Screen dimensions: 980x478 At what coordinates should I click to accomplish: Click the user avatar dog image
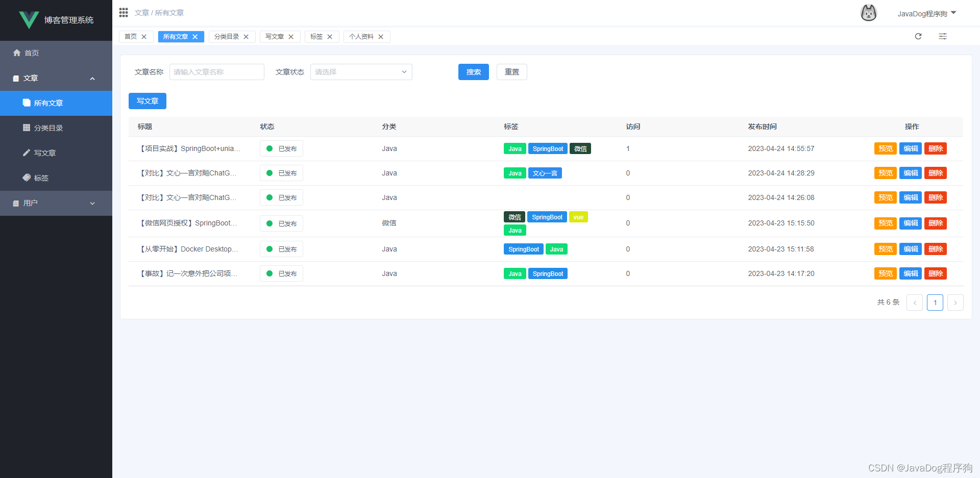click(x=869, y=13)
